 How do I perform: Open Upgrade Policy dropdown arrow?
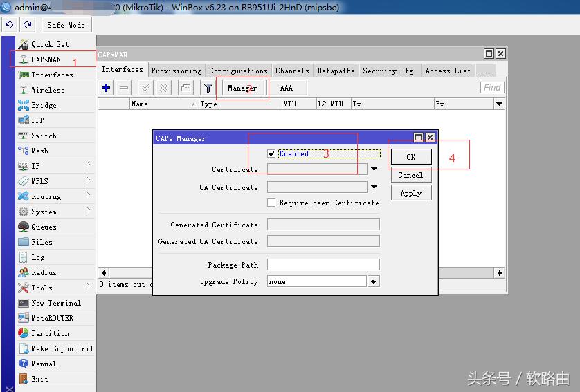click(x=374, y=281)
